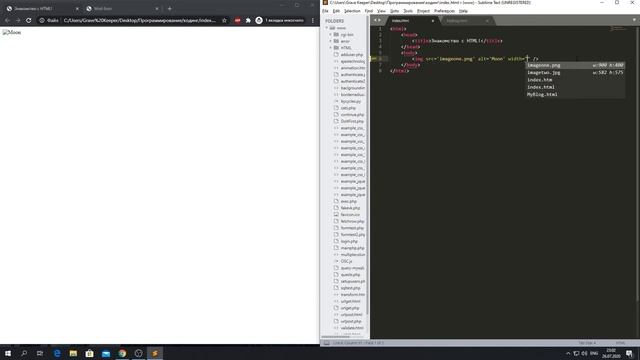
Task: Expand the HTML folder
Action: (330, 48)
